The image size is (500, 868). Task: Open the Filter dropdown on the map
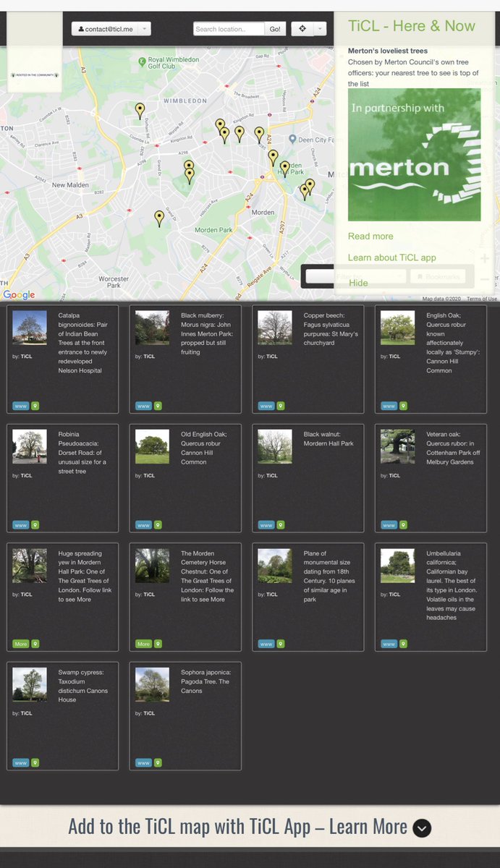(x=355, y=276)
